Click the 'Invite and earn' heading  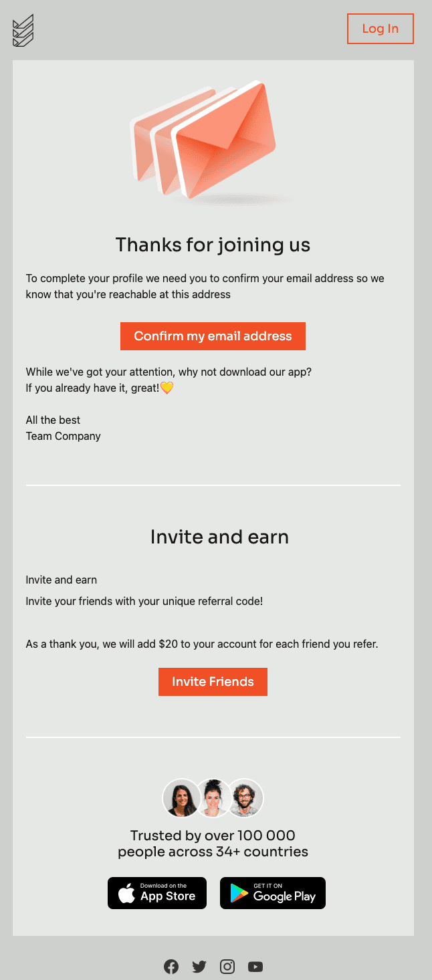click(x=219, y=537)
